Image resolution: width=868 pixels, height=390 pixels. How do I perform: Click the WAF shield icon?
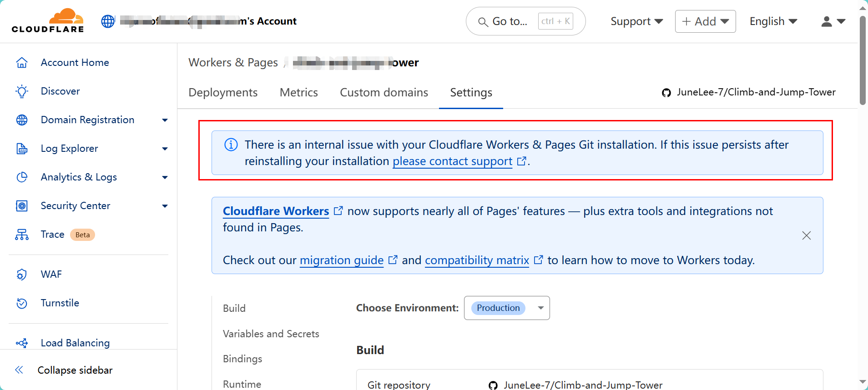click(22, 275)
